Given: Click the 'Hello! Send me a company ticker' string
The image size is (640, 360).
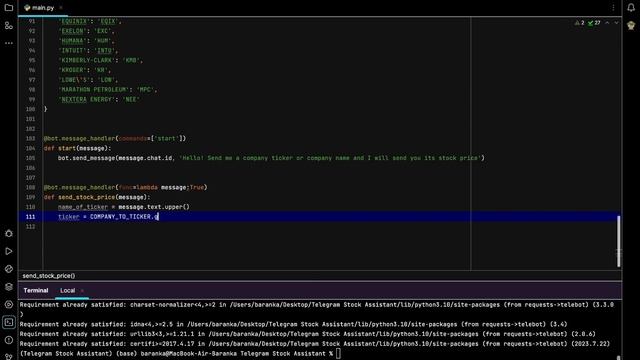Looking at the screenshot, I should pos(330,158).
